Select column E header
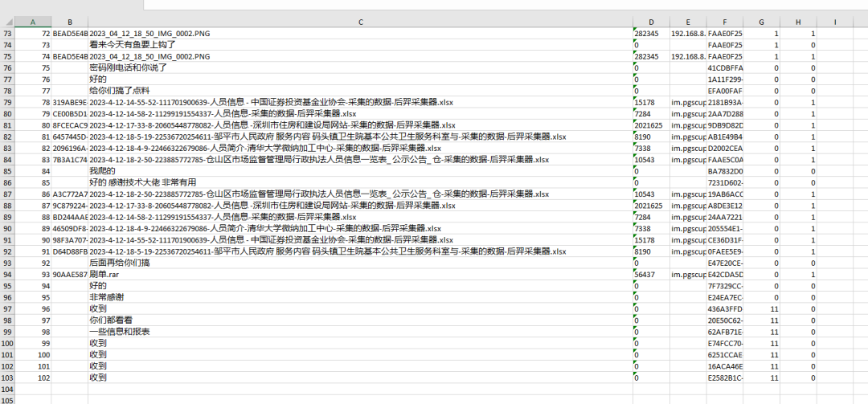868x404 pixels. coord(688,22)
